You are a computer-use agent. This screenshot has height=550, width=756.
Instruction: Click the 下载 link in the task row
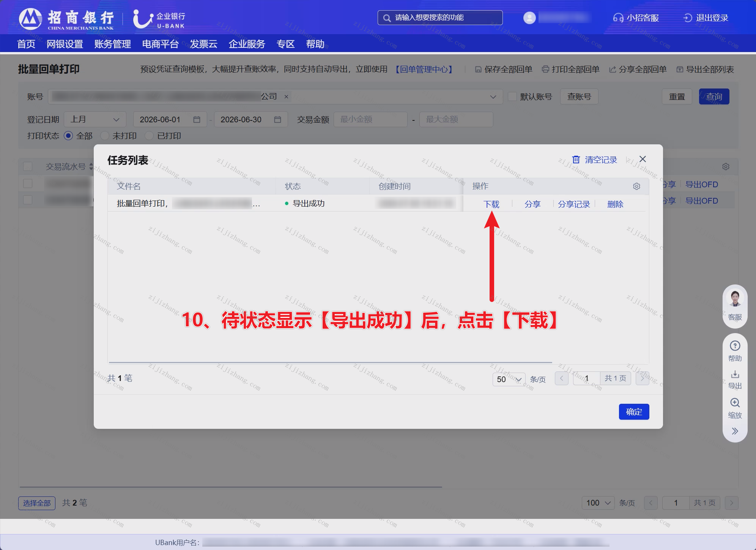pyautogui.click(x=491, y=204)
